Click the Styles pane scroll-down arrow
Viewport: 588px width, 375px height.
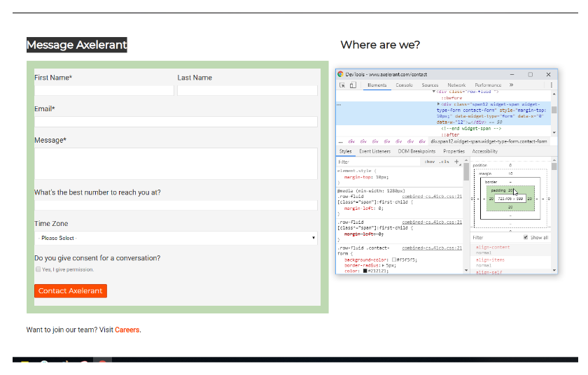466,270
